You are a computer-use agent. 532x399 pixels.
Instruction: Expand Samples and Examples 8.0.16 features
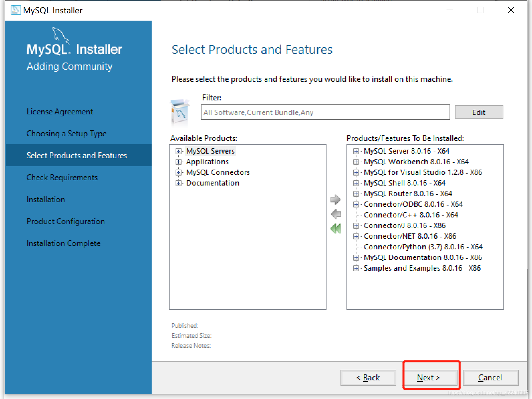pos(356,268)
